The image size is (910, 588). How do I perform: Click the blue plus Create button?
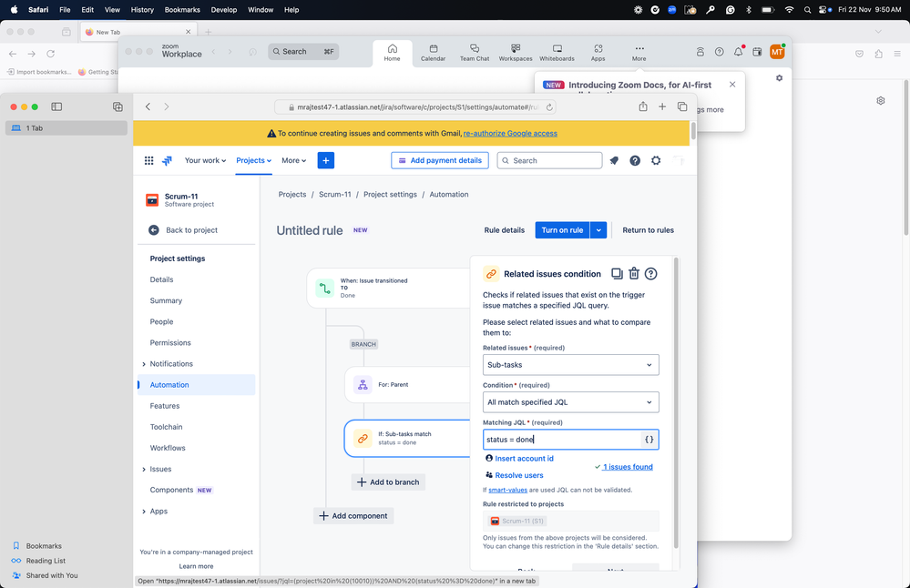pyautogui.click(x=325, y=160)
